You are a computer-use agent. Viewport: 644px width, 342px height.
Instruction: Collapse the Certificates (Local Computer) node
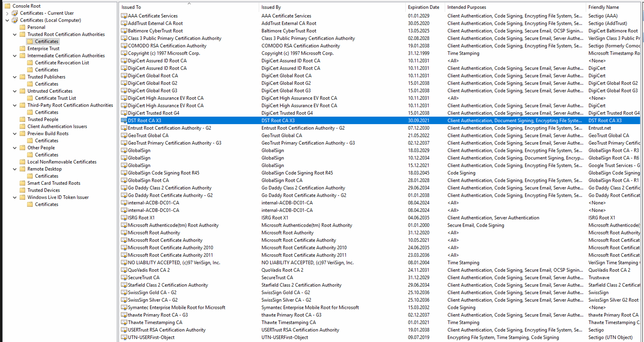tap(7, 20)
